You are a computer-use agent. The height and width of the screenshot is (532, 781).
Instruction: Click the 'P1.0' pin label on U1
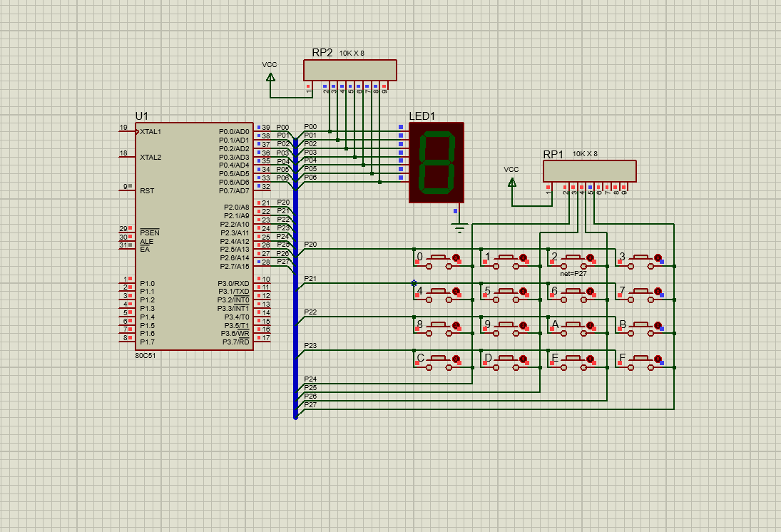[147, 283]
